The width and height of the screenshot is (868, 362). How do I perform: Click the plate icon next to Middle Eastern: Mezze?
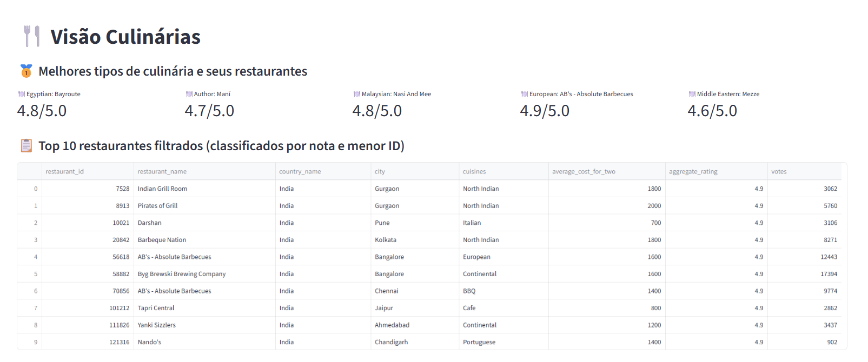(692, 94)
